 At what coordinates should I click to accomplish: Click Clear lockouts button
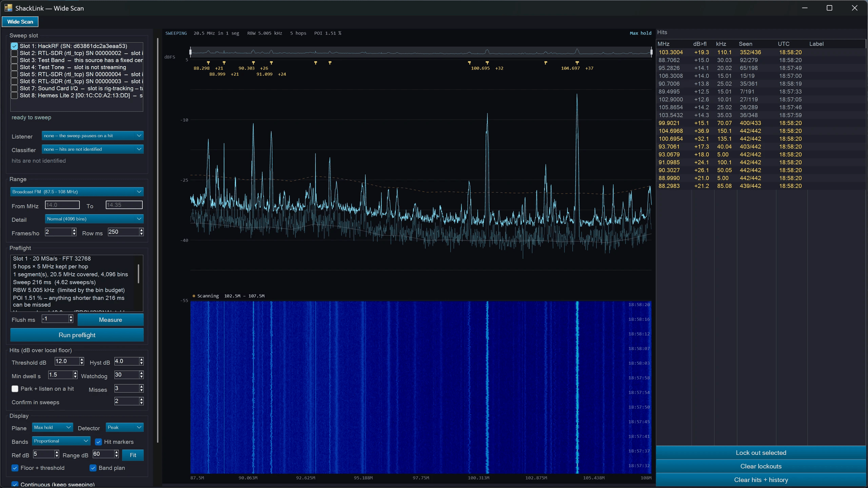coord(761,466)
